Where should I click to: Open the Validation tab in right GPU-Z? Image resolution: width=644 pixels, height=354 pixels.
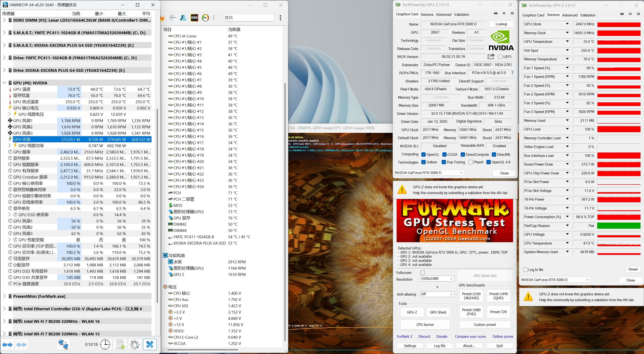click(588, 15)
